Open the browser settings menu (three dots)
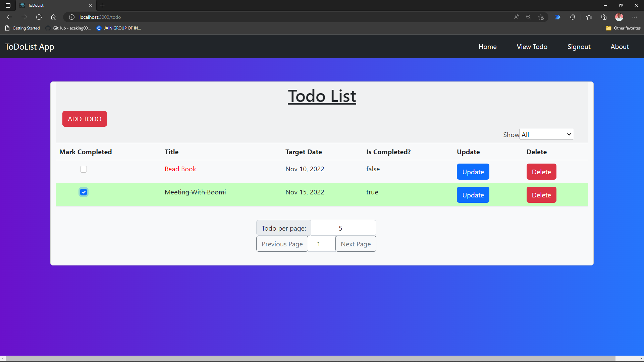 tap(635, 17)
